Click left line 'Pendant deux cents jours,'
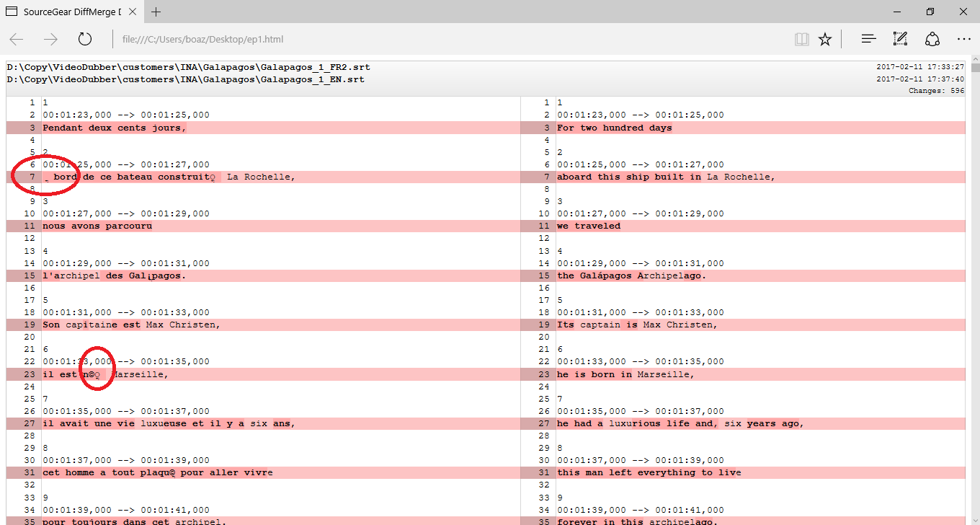The height and width of the screenshot is (525, 980). tap(115, 128)
